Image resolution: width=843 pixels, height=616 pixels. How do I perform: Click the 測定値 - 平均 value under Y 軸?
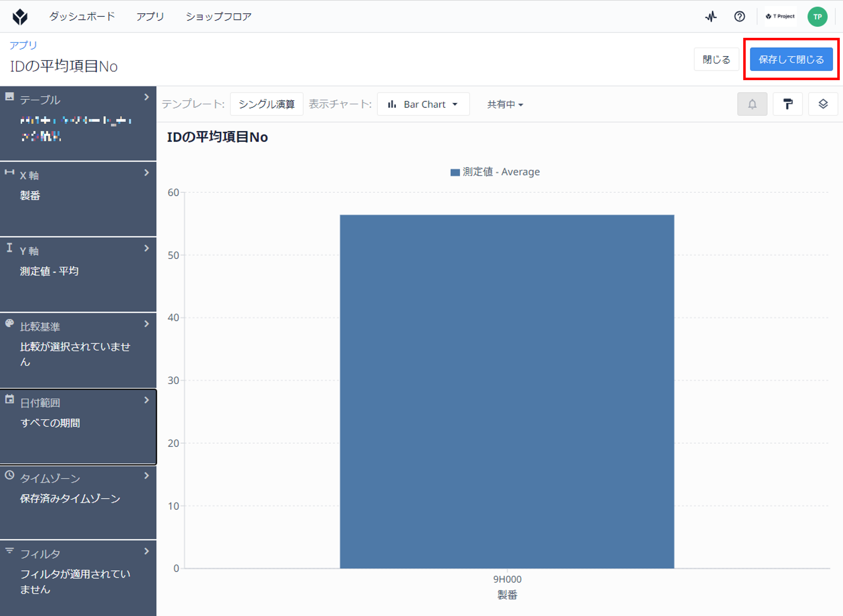(x=49, y=271)
